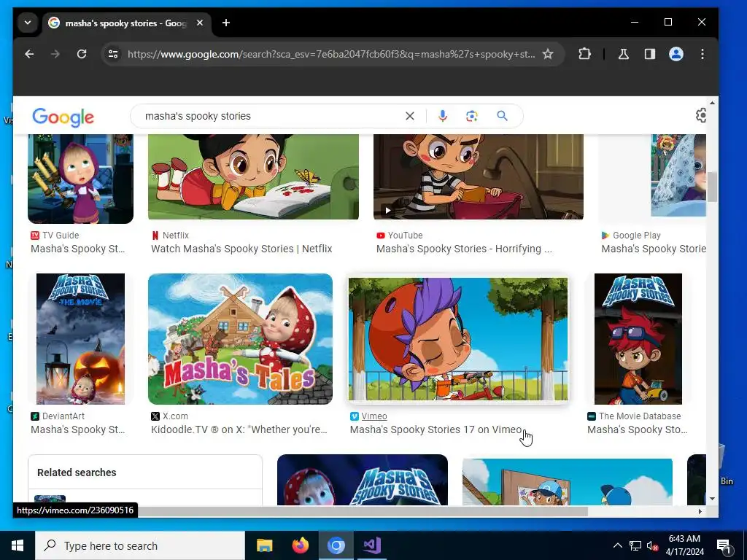
Task: Click the Vimeo source link
Action: coord(374,416)
